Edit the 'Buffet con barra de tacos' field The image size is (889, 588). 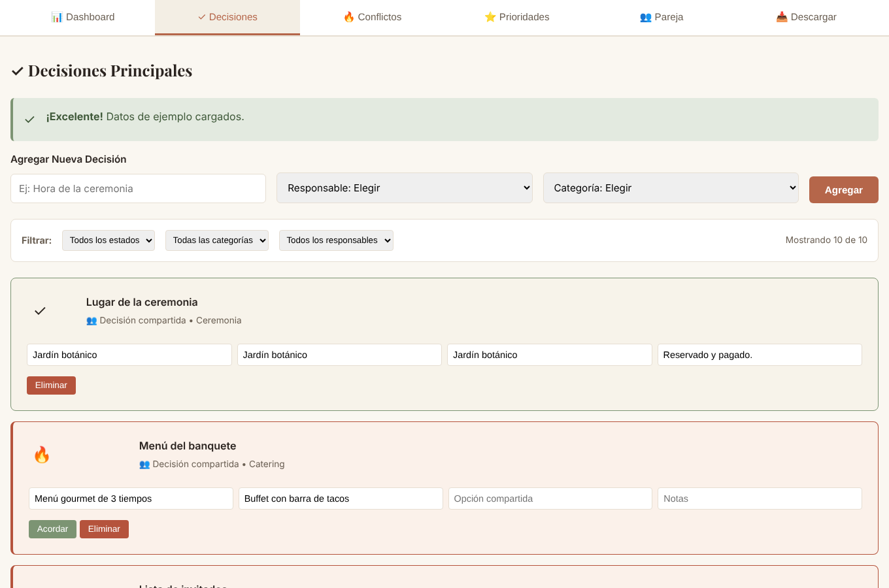pyautogui.click(x=341, y=498)
